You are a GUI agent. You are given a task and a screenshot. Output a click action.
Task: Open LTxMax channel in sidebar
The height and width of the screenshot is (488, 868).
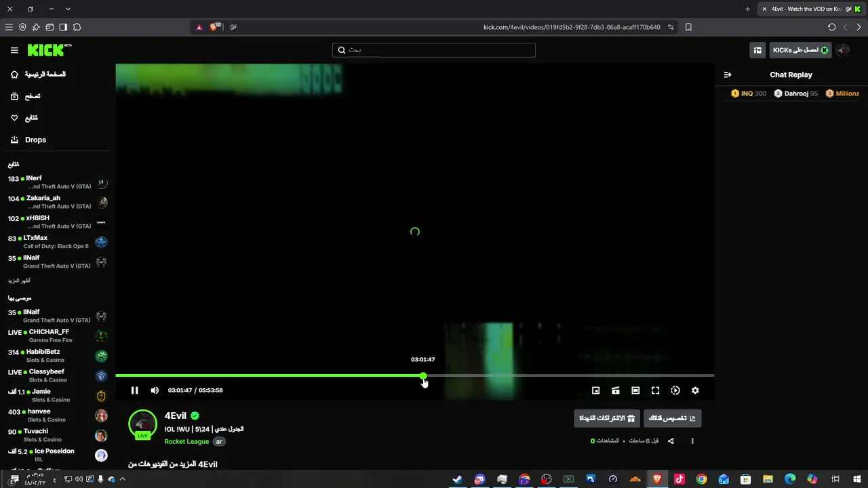(x=58, y=242)
